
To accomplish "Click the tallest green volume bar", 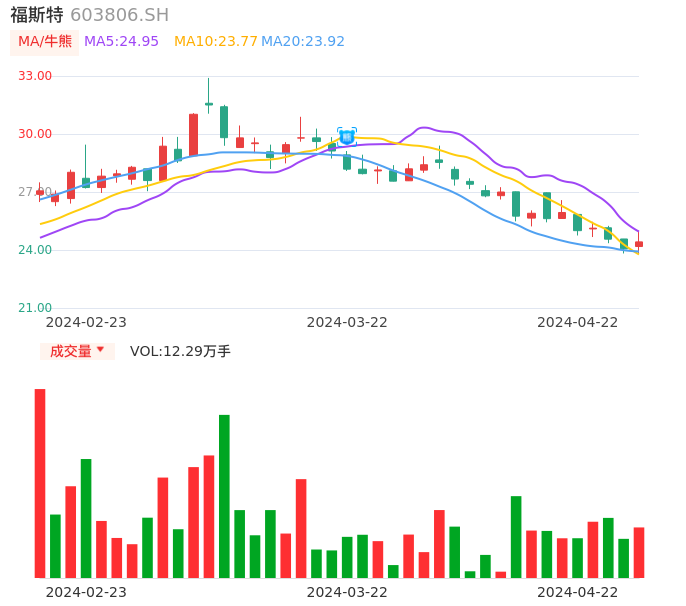I will pos(224,496).
